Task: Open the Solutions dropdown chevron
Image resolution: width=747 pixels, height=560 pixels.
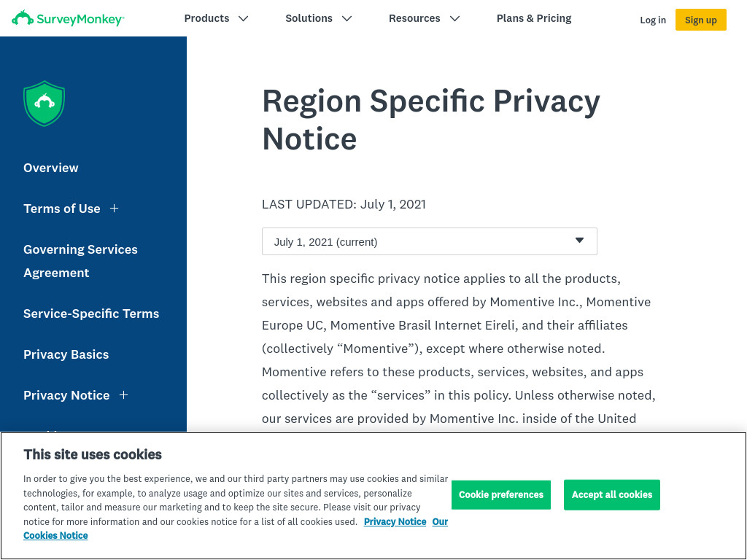Action: [347, 18]
